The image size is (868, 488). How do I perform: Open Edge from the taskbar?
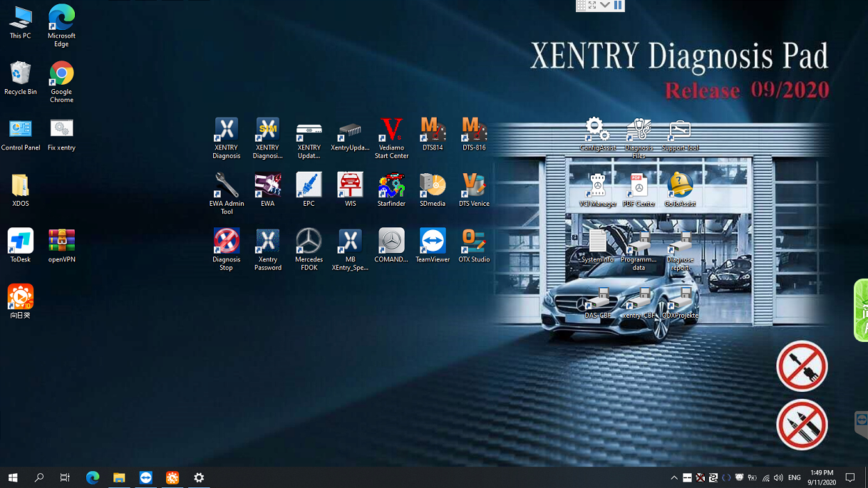93,477
